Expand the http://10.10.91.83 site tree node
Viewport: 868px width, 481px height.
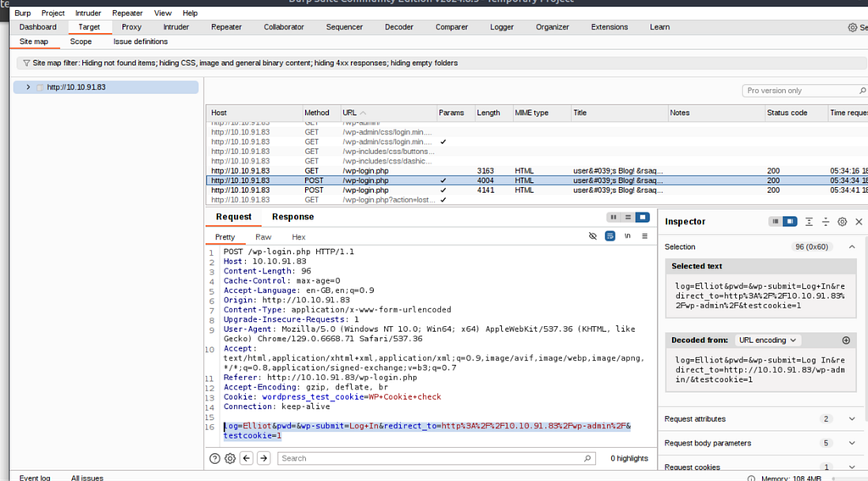(28, 87)
